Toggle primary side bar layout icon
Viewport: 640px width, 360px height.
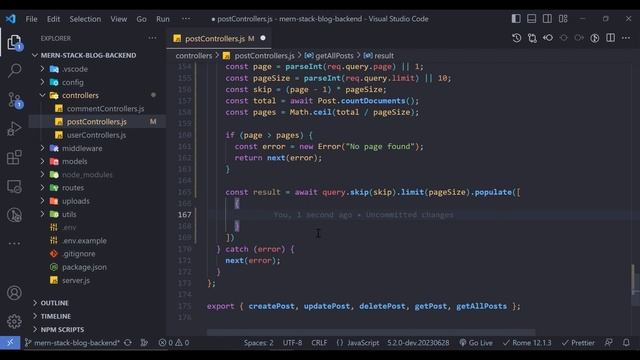click(x=516, y=19)
